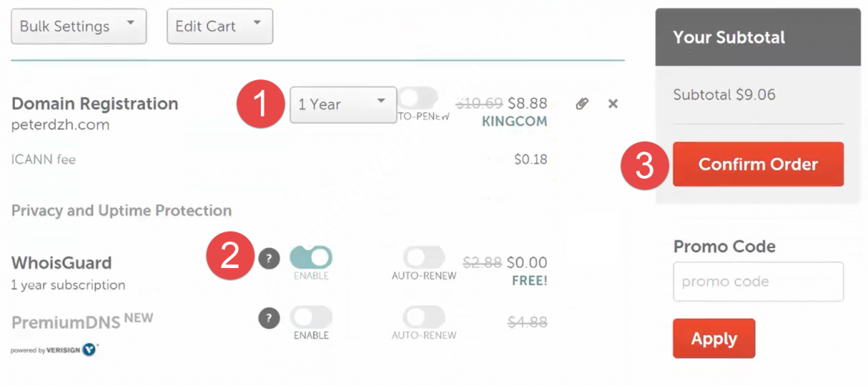Expand the Edit Cart dropdown
This screenshot has width=868, height=386.
220,26
